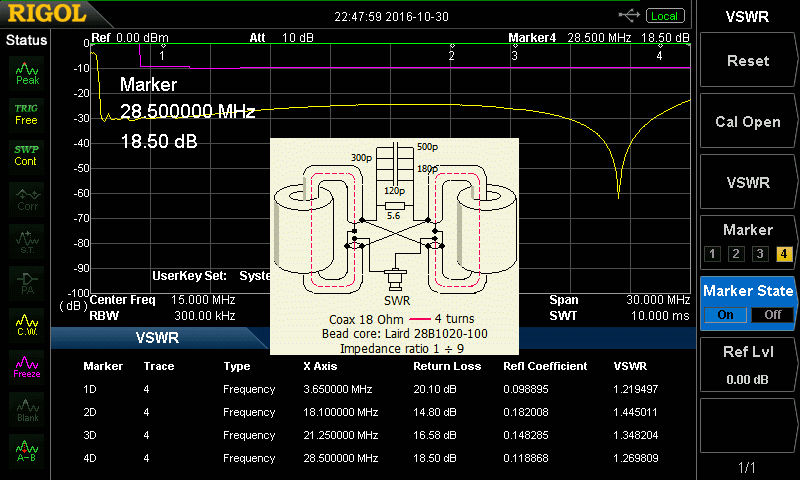Click the C.W. trace status icon
The width and height of the screenshot is (800, 480).
27,323
